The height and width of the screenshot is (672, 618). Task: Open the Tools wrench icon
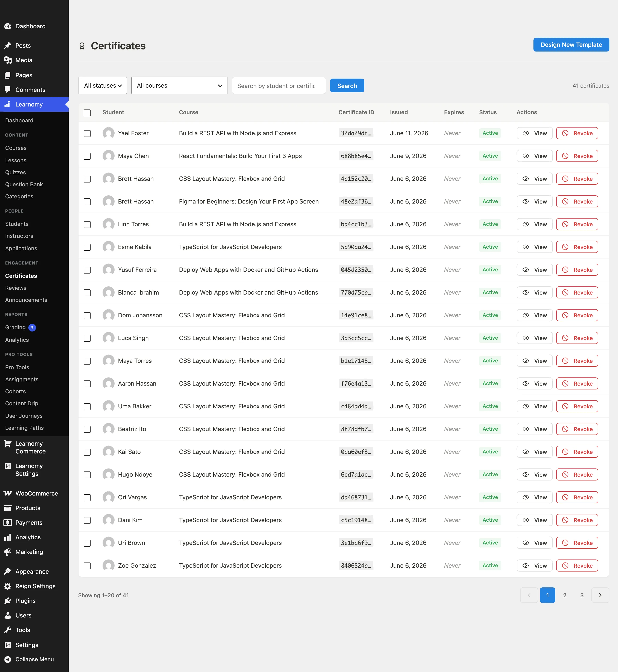[x=8, y=630]
